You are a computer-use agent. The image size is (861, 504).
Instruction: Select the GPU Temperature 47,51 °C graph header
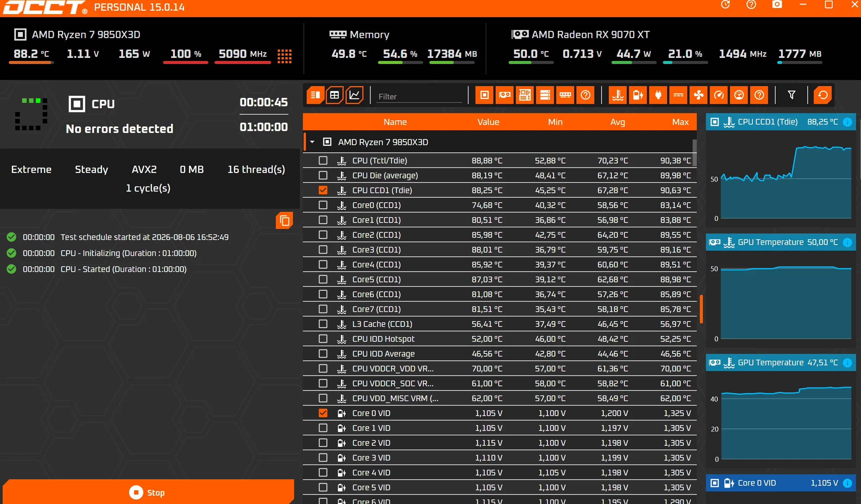click(781, 363)
